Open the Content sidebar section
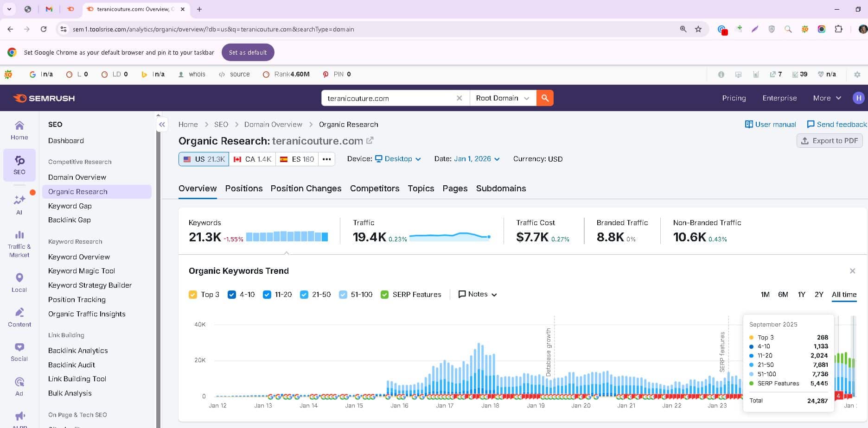 [19, 317]
